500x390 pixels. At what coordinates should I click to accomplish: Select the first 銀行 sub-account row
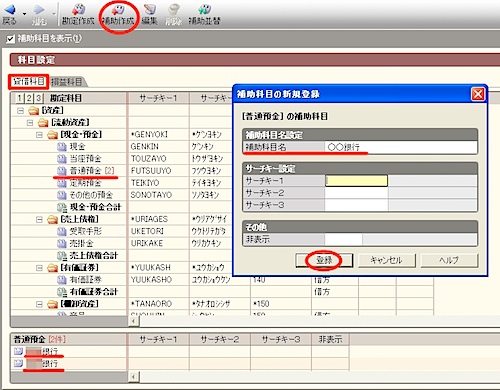[x=68, y=351]
